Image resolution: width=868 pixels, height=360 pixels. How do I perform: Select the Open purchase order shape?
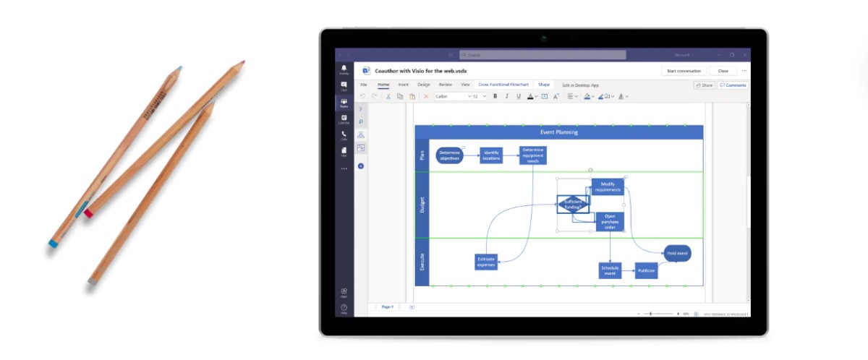click(x=610, y=221)
